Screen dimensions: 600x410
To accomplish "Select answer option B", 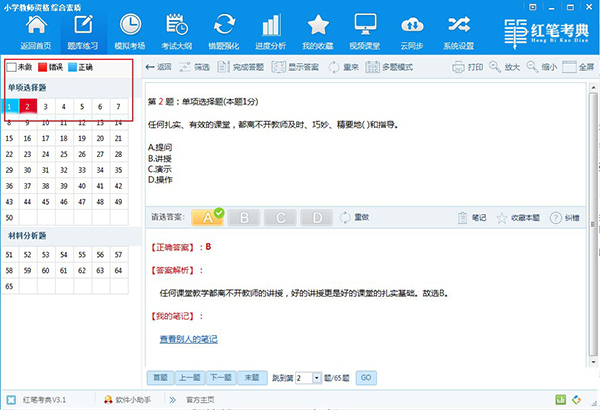I will coord(244,218).
